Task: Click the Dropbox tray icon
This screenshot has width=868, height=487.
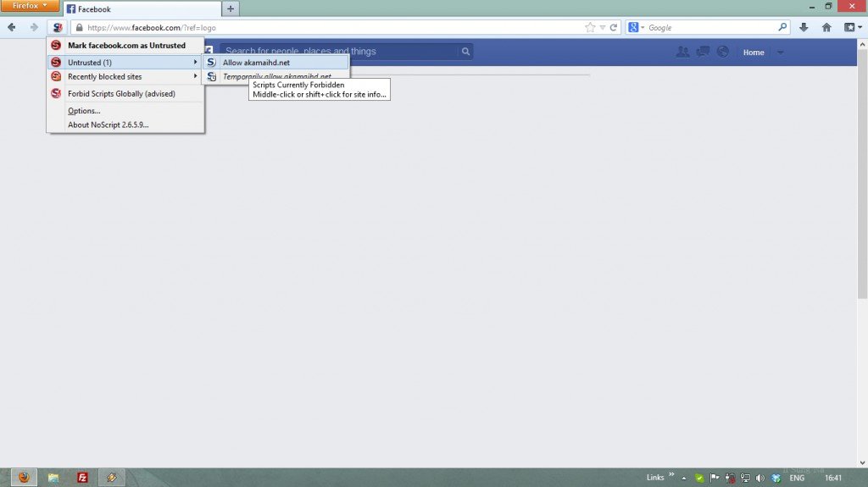Action: [776, 479]
